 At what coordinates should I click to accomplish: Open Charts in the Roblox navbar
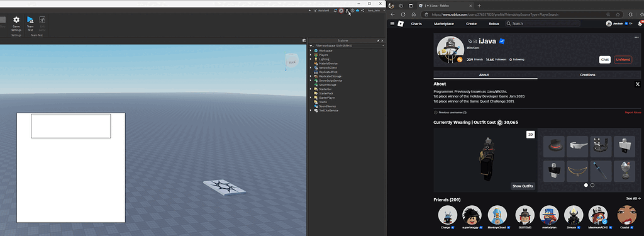click(416, 24)
